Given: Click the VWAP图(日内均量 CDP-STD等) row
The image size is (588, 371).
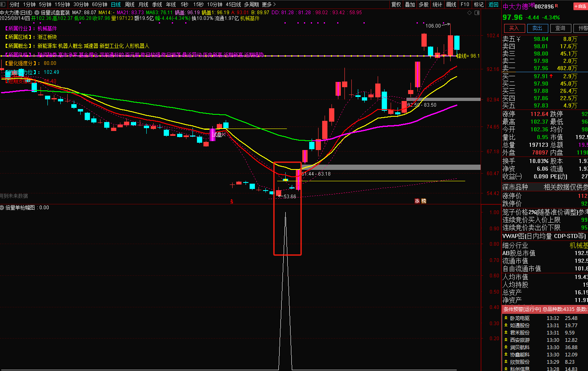Looking at the screenshot, I should 545,236.
